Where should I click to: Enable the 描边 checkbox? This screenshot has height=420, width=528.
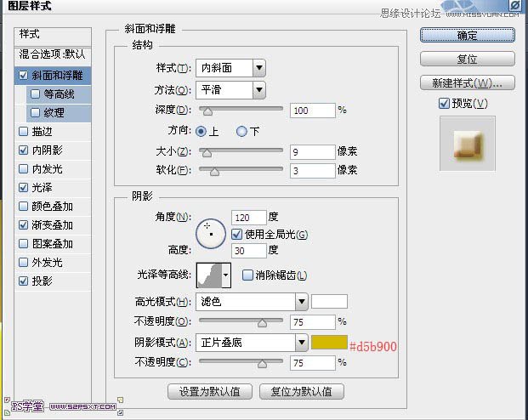23,131
